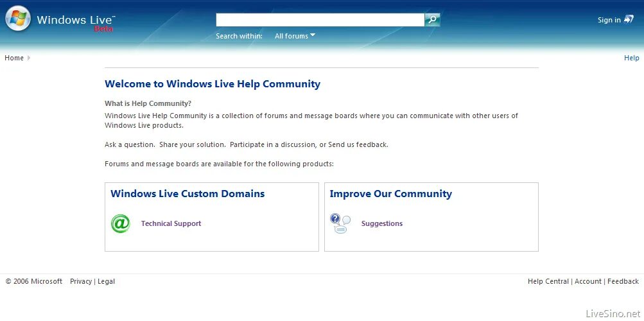Screen dimensions: 644x321
Task: Open the Privacy link in footer
Action: (81, 281)
